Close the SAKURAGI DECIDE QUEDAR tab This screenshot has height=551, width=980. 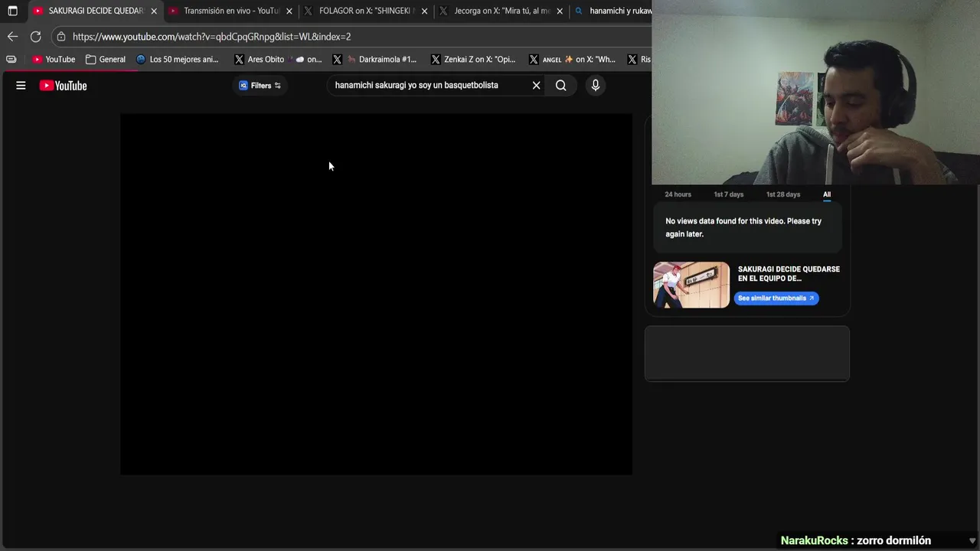coord(154,11)
